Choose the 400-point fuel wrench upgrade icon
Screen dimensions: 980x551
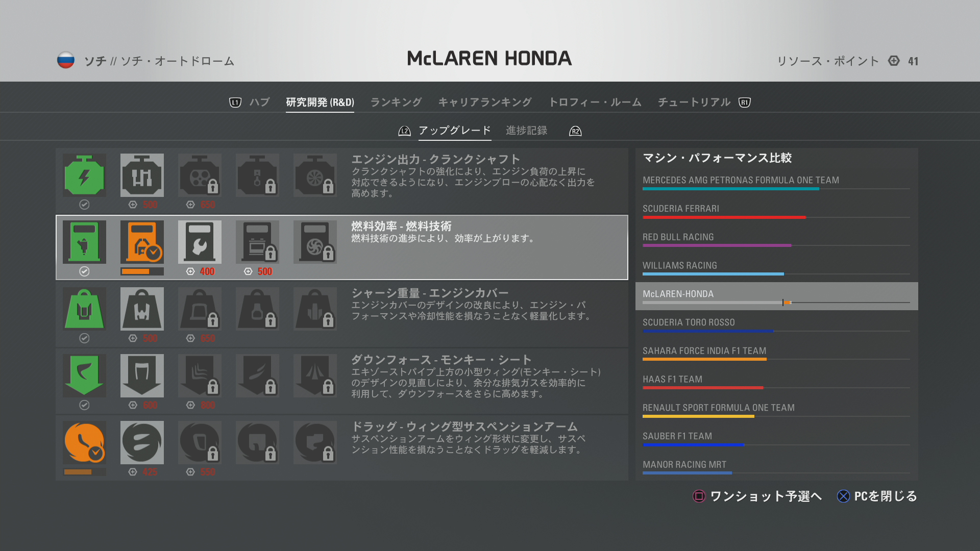(200, 242)
